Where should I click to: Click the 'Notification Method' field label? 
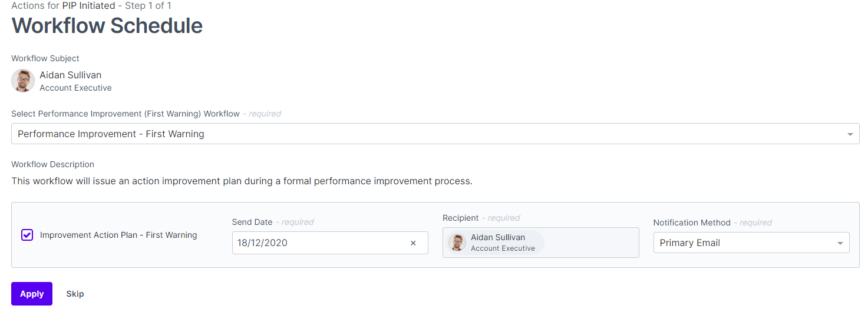(692, 223)
